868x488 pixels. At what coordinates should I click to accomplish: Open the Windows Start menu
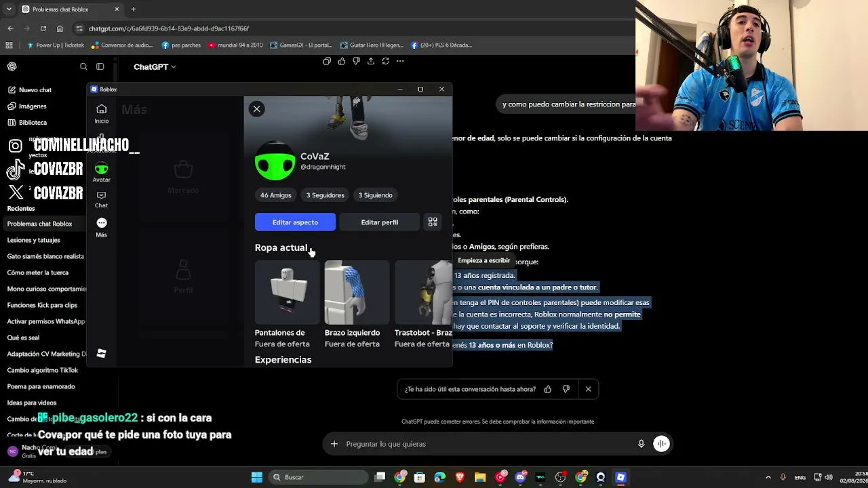(257, 477)
